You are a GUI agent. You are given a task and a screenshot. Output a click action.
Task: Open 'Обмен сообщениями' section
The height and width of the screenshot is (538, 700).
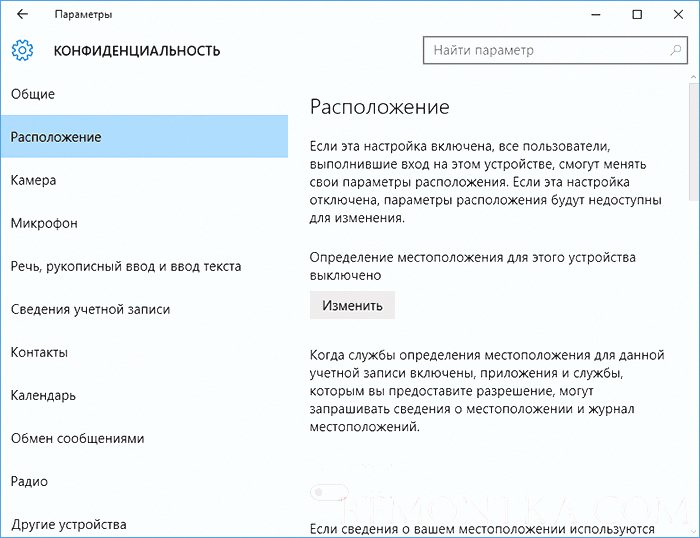click(x=144, y=438)
